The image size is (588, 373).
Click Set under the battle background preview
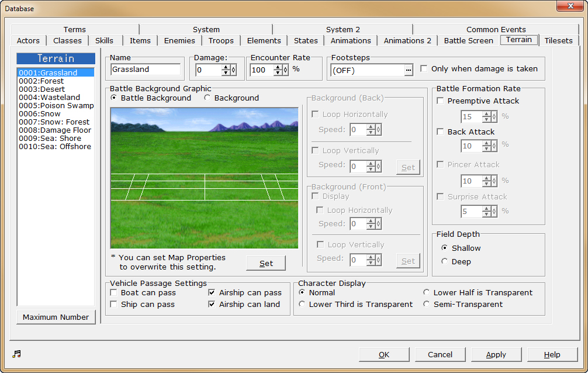[x=265, y=263]
